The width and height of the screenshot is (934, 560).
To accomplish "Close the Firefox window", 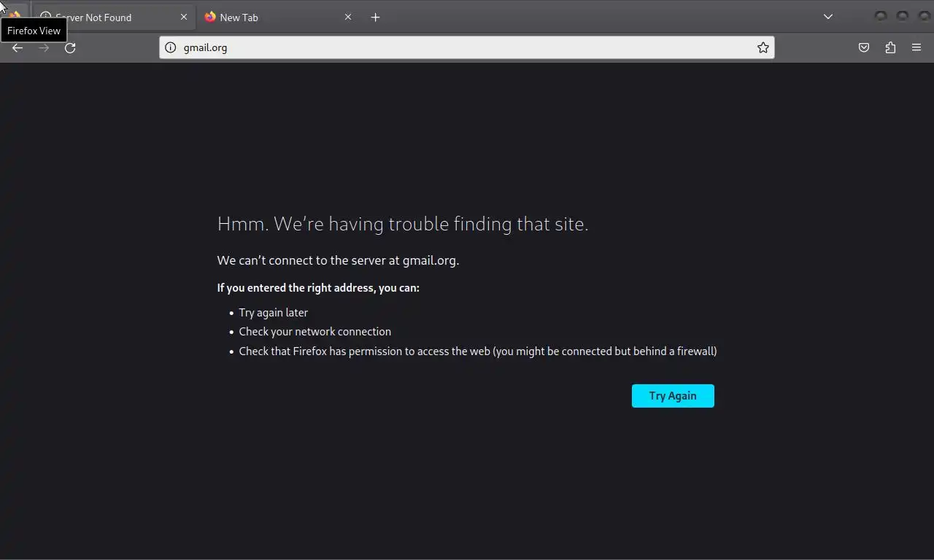I will click(x=924, y=16).
